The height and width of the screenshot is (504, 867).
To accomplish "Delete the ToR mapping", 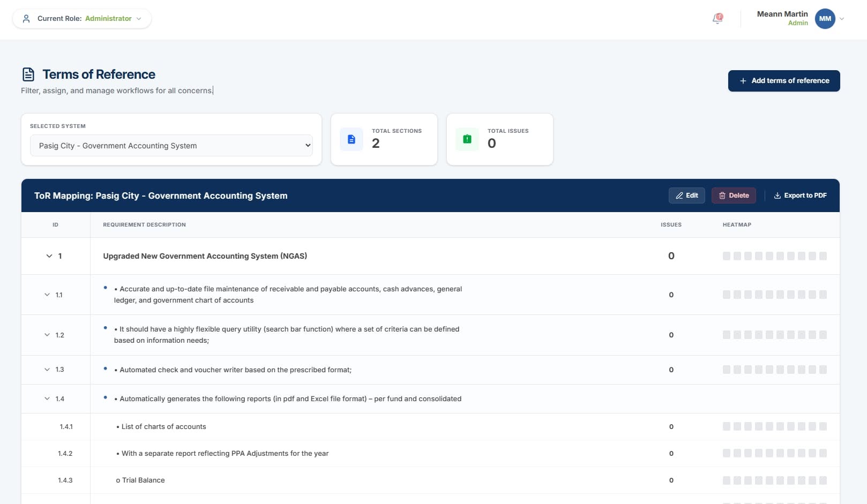I will pyautogui.click(x=734, y=195).
